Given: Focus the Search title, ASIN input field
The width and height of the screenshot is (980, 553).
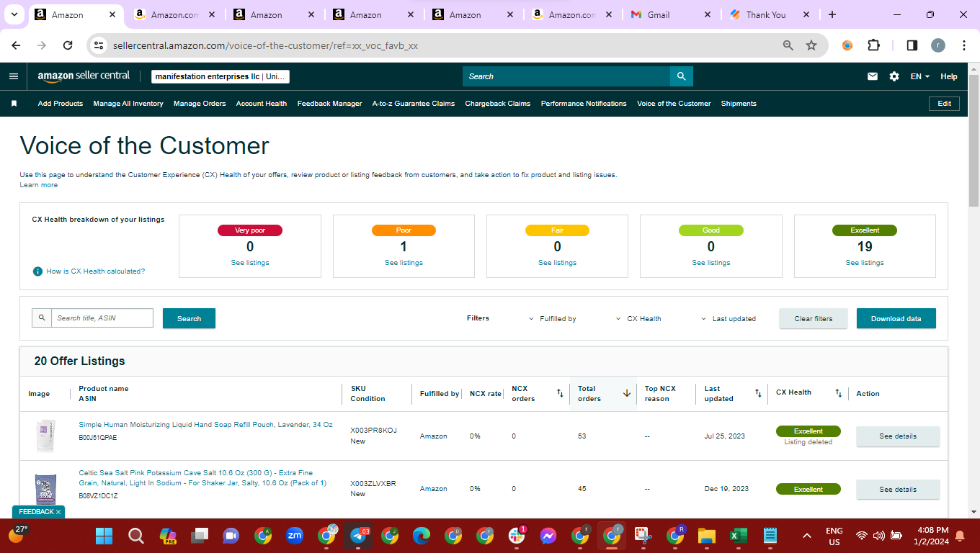Looking at the screenshot, I should click(102, 318).
